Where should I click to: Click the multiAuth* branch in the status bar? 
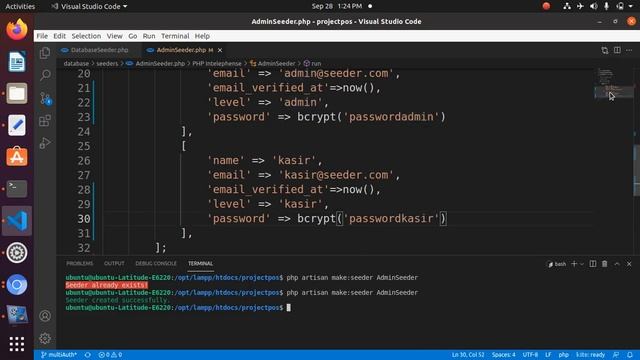[59, 355]
